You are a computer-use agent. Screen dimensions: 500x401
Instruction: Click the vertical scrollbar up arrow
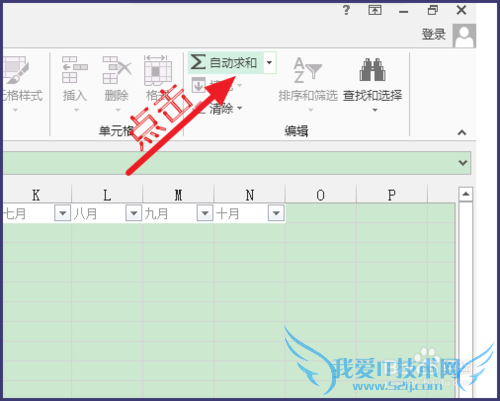tap(466, 194)
